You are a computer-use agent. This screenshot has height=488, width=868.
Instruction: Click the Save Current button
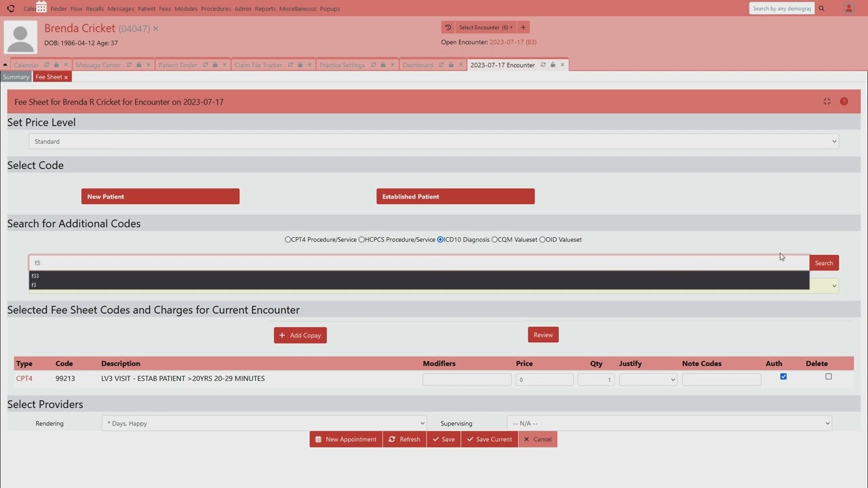(490, 439)
